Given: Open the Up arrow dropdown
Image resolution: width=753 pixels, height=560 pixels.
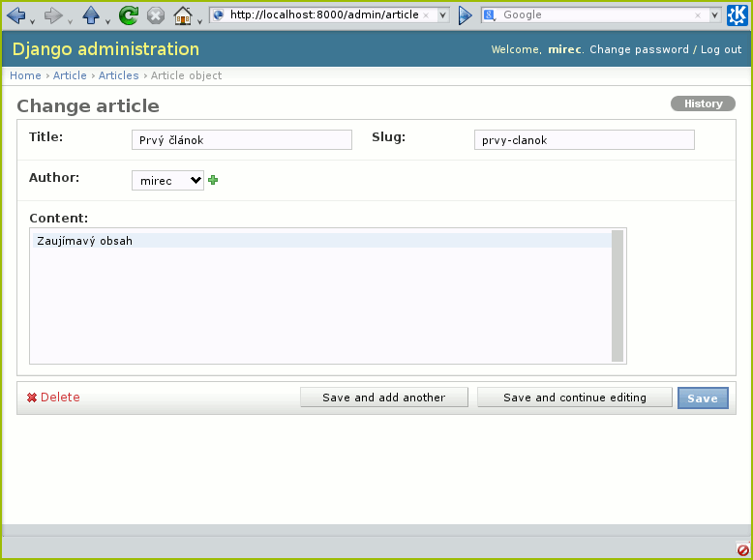Looking at the screenshot, I should coord(107,21).
